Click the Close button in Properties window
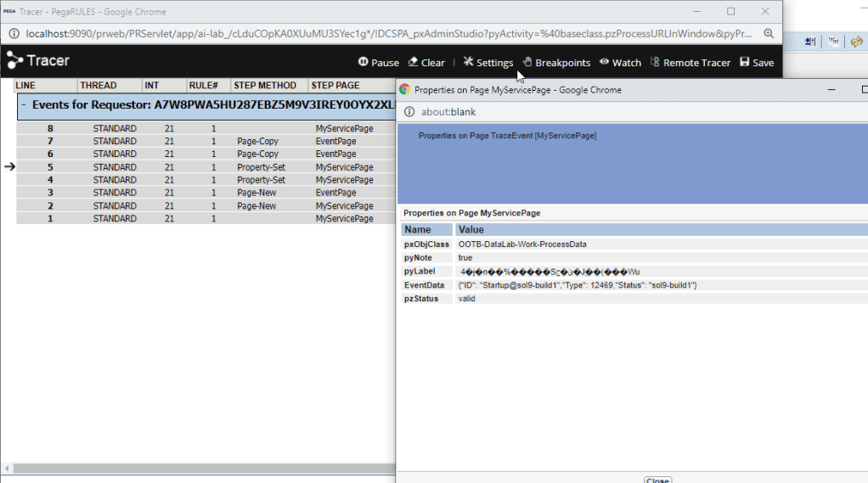The image size is (868, 483). 657,480
